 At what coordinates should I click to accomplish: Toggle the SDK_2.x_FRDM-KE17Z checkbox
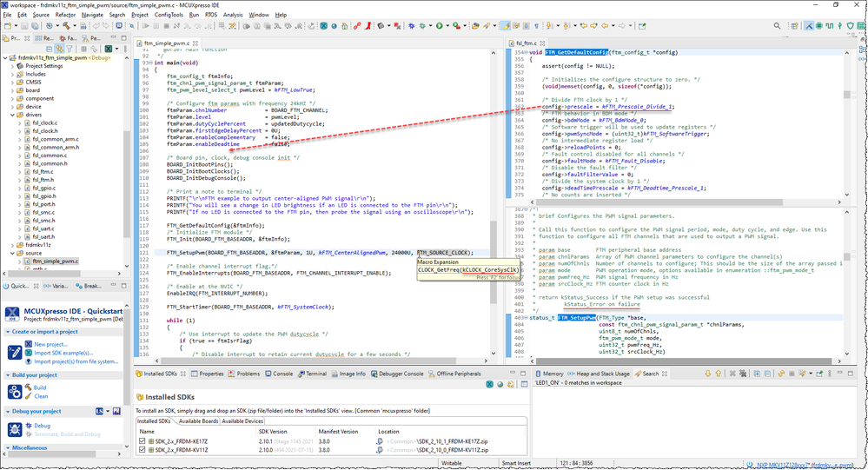[x=143, y=441]
